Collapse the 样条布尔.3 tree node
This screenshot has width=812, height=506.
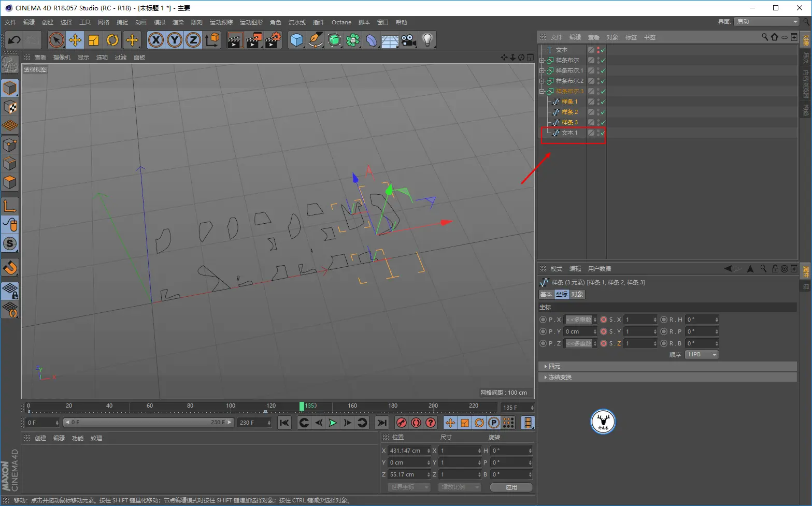click(x=542, y=91)
